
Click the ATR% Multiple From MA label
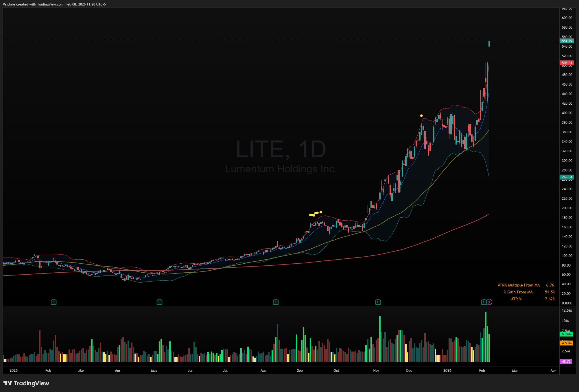(519, 285)
